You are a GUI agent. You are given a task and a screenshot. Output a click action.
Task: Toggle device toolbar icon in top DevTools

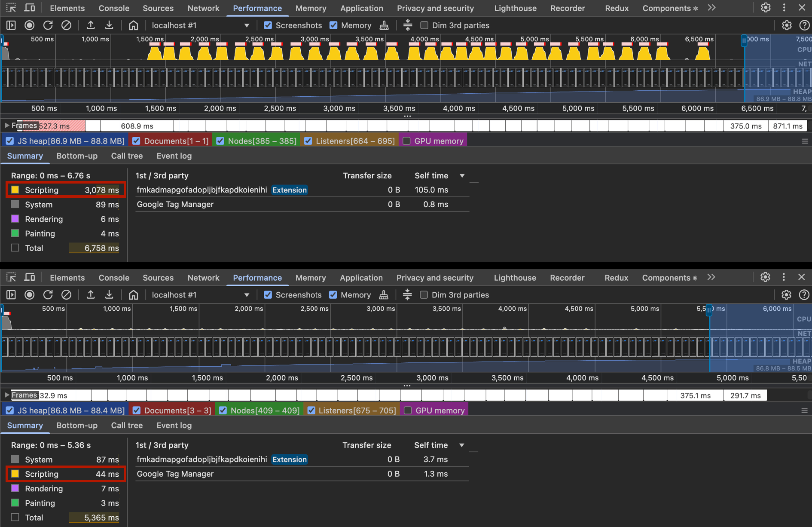30,8
